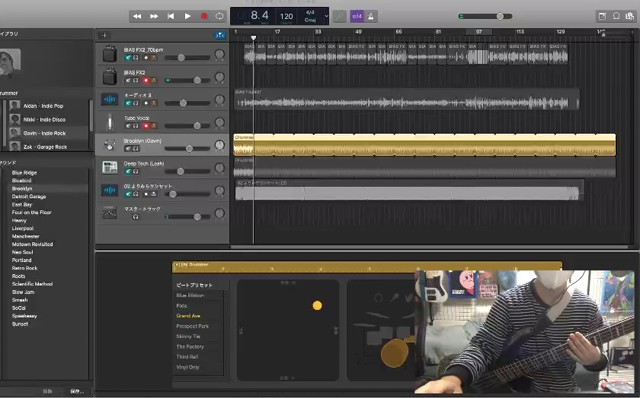Solo the マスタートラック master track
This screenshot has height=398, width=640.
(136, 217)
